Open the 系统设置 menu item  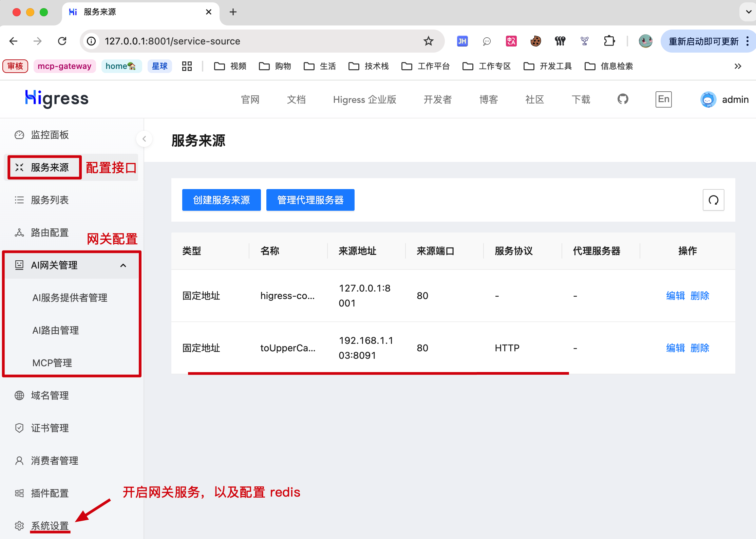50,526
